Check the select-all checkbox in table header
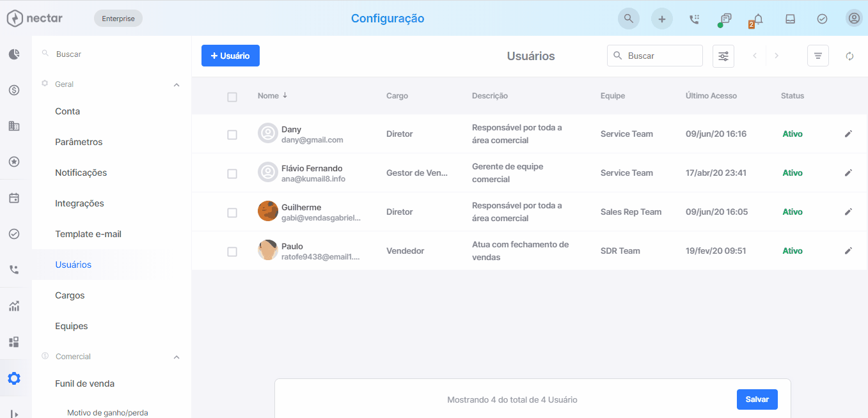Viewport: 868px width, 418px height. point(232,97)
